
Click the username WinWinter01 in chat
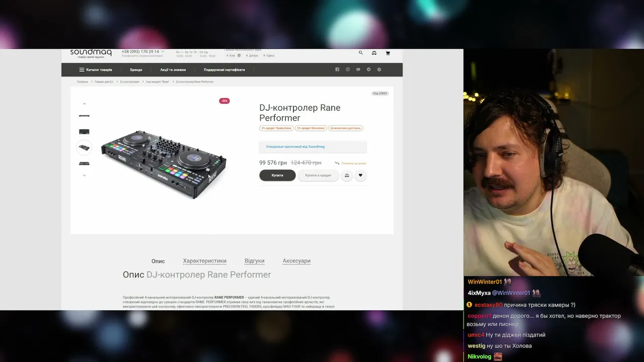click(485, 282)
